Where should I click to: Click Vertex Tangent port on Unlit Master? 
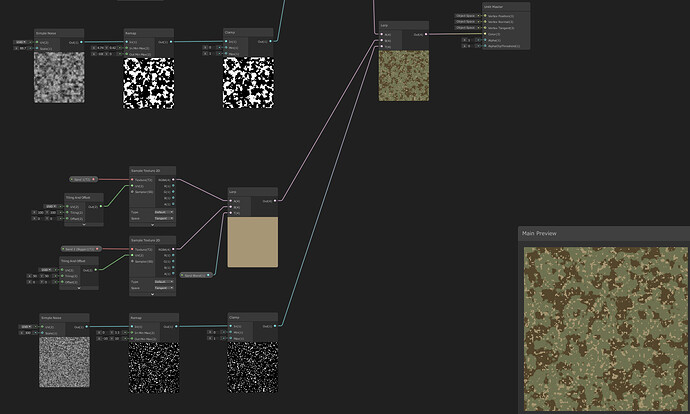(x=485, y=28)
